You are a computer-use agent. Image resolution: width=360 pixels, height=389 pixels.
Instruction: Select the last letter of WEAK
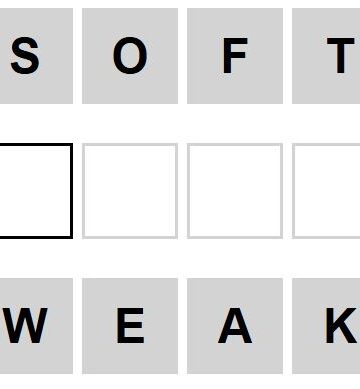click(326, 326)
